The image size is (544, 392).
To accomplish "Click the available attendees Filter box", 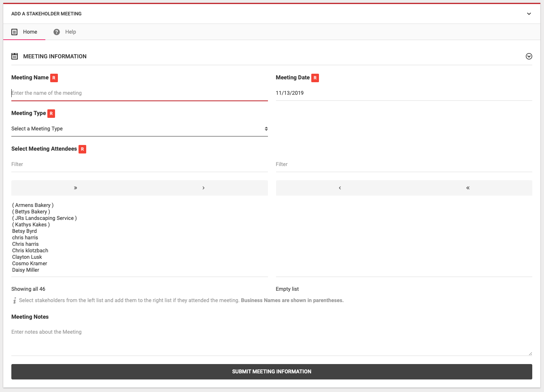I will pos(139,164).
